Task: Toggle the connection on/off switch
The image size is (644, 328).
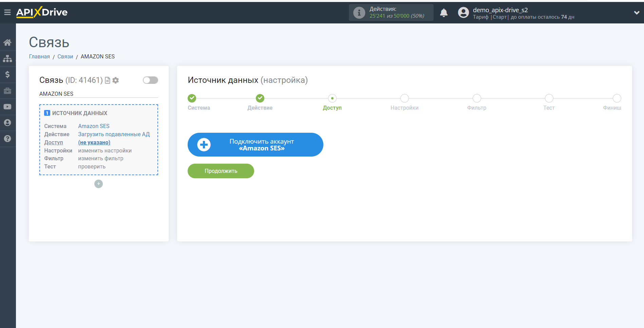Action: [150, 80]
